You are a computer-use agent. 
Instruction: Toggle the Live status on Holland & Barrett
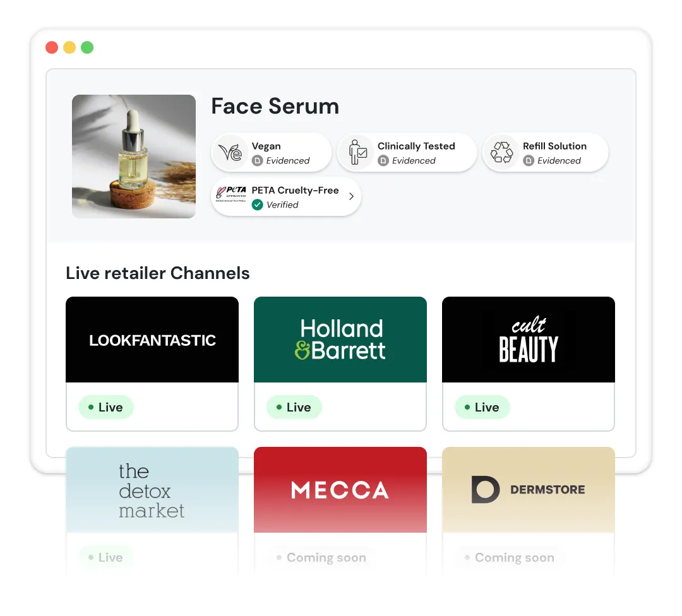pyautogui.click(x=294, y=407)
